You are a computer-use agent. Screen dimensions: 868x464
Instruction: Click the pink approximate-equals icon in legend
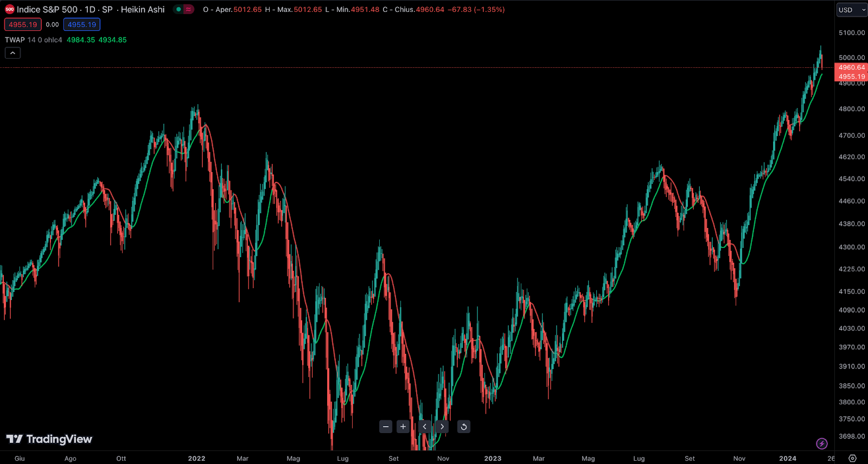tap(188, 9)
